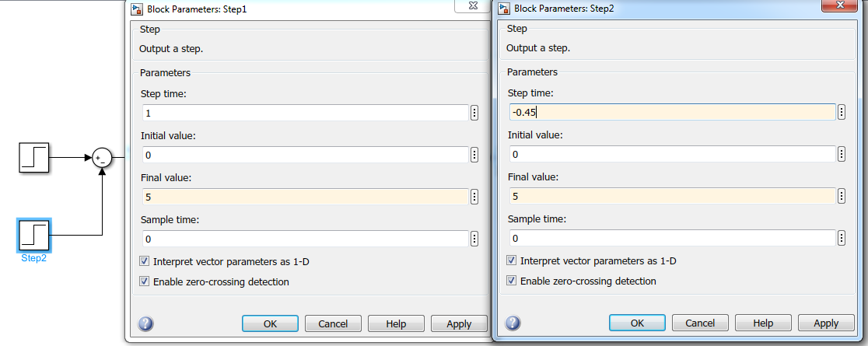The image size is (868, 346).
Task: Open options menu beside Step1 Step time field
Action: tap(474, 113)
